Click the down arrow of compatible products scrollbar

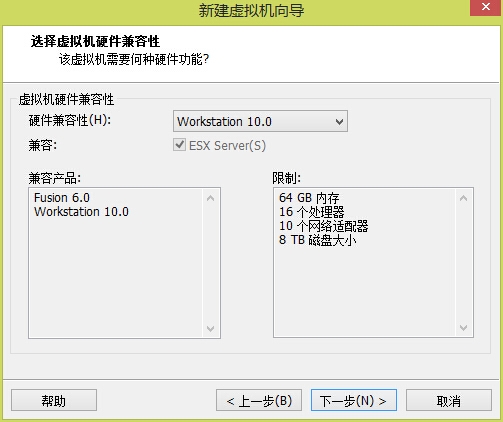210,328
